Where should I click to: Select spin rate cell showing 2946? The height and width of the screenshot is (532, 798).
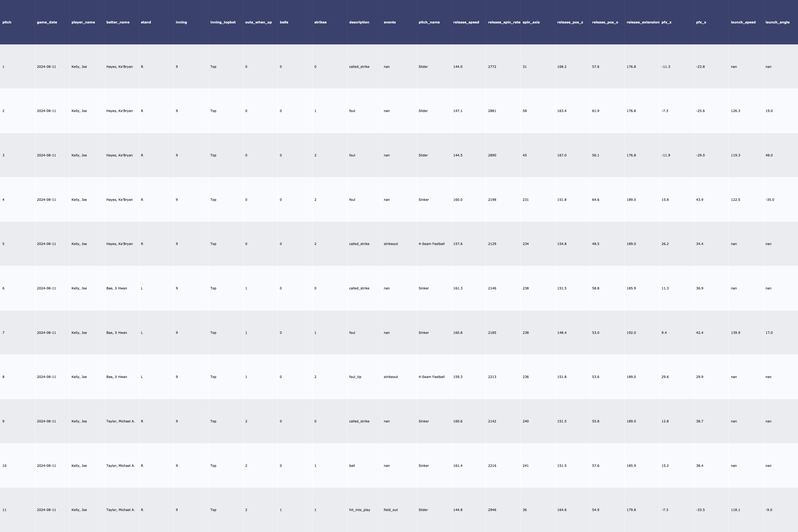tap(492, 510)
